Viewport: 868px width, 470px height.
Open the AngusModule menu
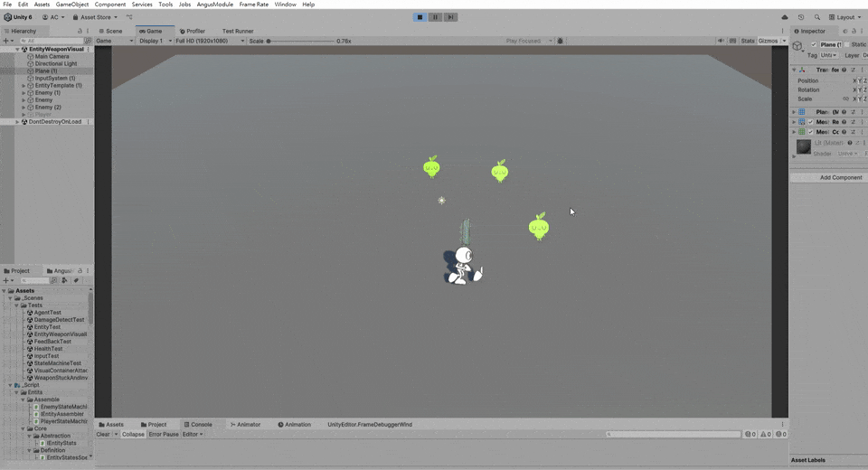pos(215,5)
